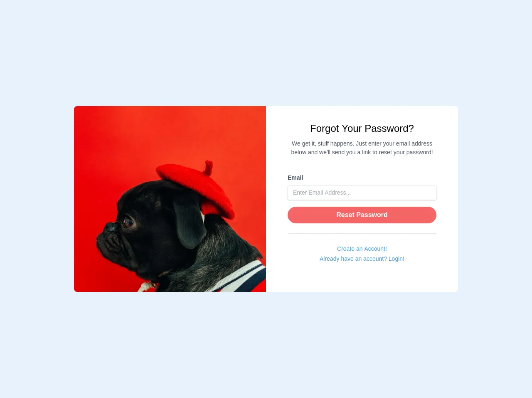This screenshot has height=398, width=532.
Task: Click the light blue page background
Action: coord(266,50)
